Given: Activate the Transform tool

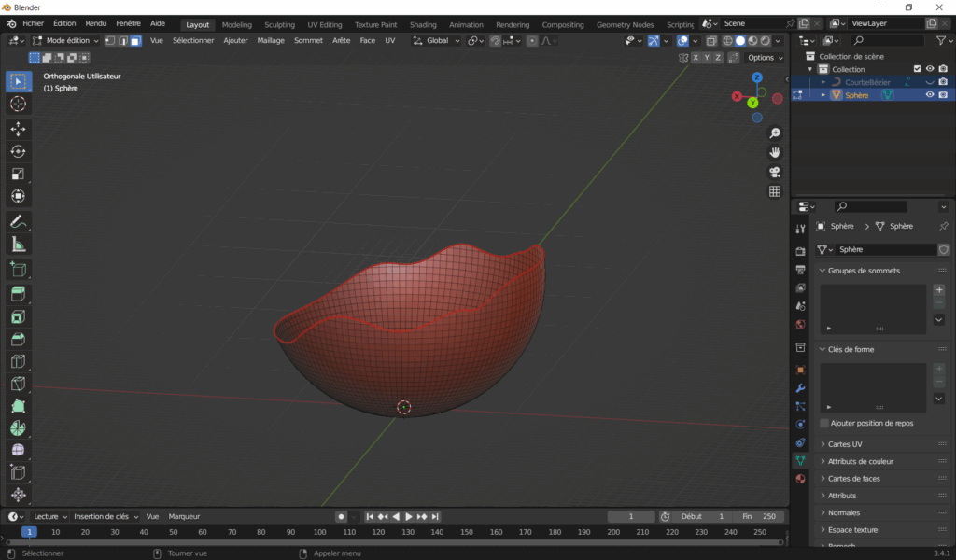Looking at the screenshot, I should [19, 196].
